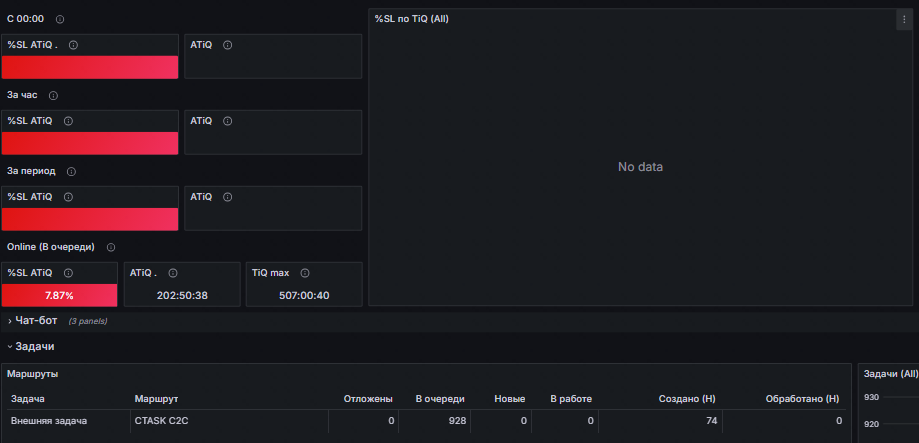
Task: Click info icon on ATiQ . panel in Online row
Action: (173, 273)
